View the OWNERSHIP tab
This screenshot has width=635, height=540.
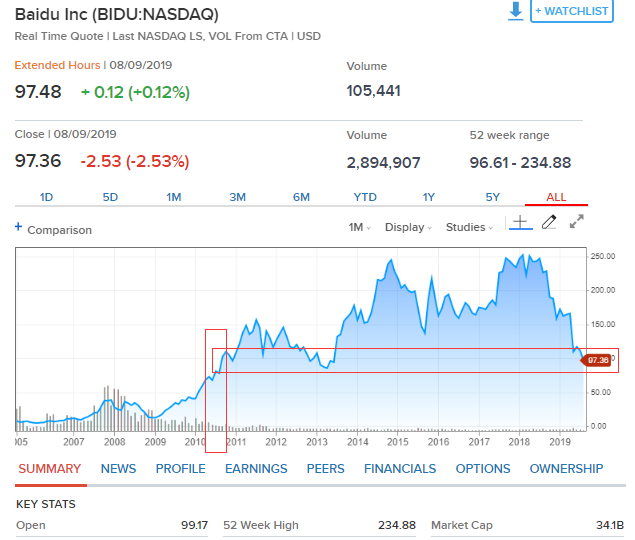tap(566, 468)
